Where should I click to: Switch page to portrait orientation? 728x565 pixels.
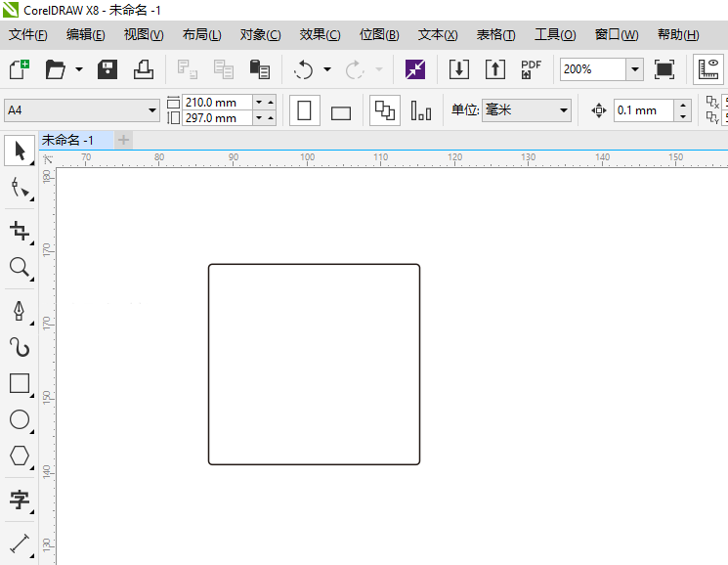304,110
